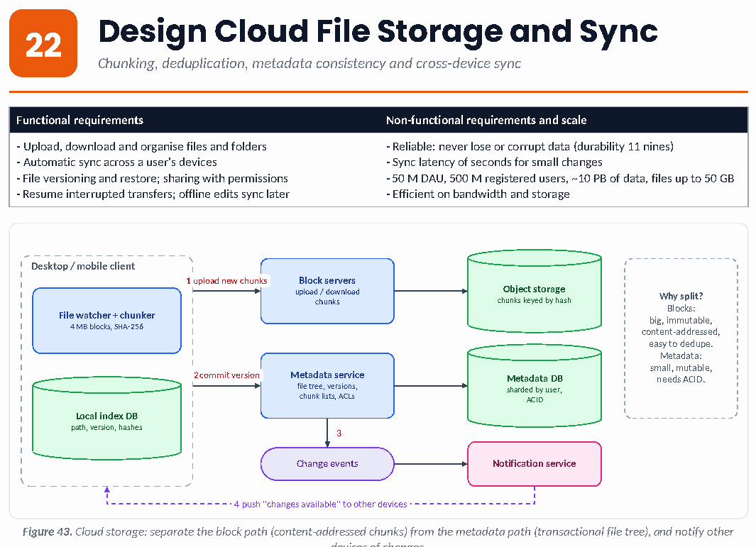Click "upload / download chunks" text
Screen dimensions: 756x547
327,297
